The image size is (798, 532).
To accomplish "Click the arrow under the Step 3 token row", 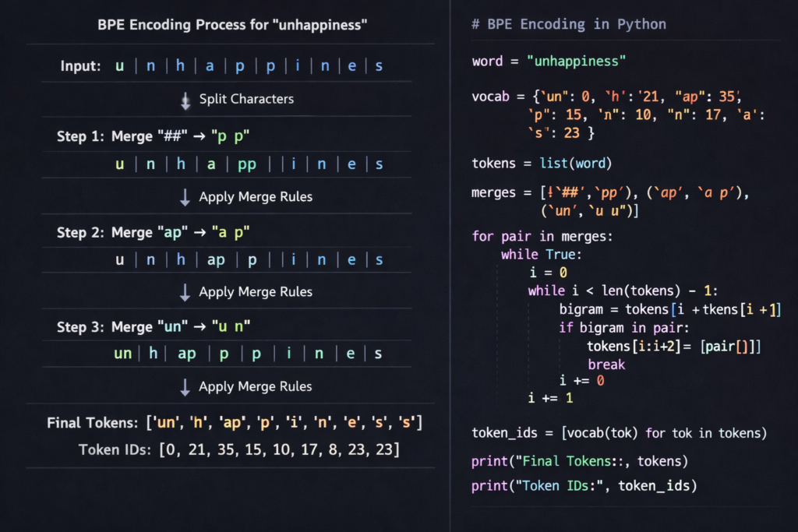I will click(x=185, y=387).
